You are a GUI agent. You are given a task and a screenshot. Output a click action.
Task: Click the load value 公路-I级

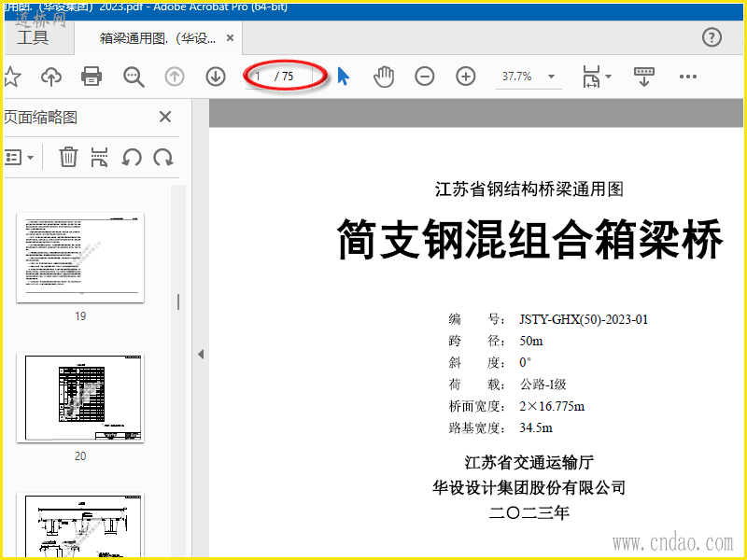pyautogui.click(x=543, y=385)
